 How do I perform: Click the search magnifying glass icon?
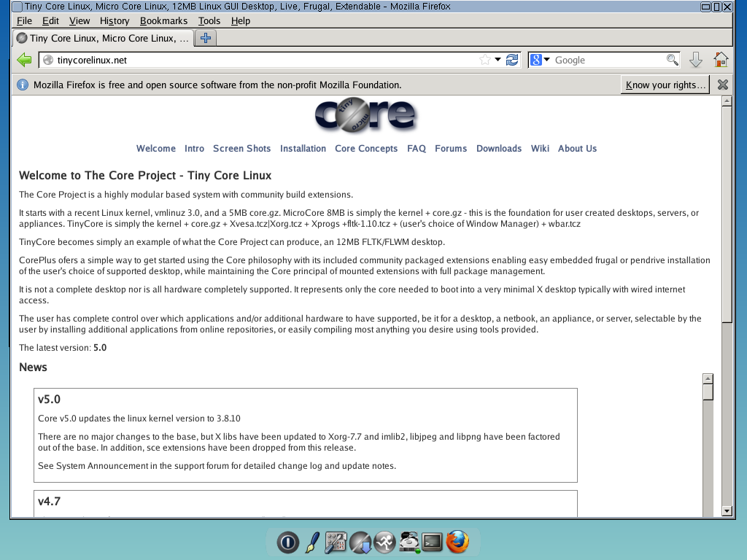672,60
